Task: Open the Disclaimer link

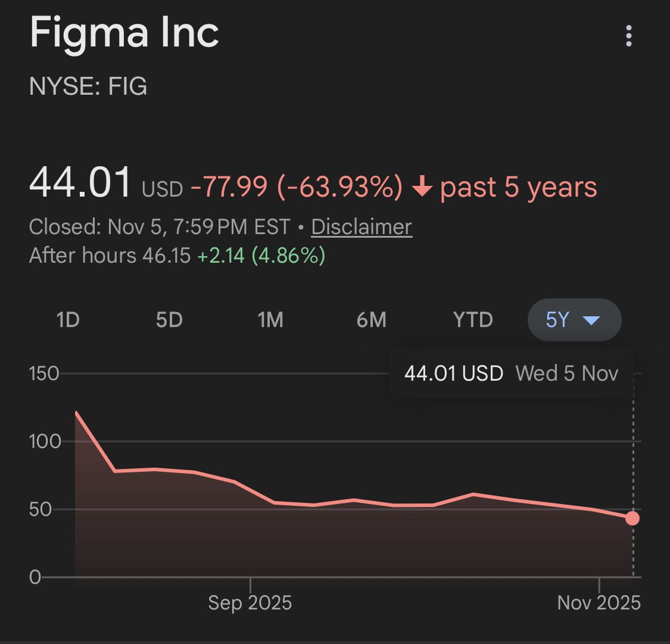Action: point(362,227)
